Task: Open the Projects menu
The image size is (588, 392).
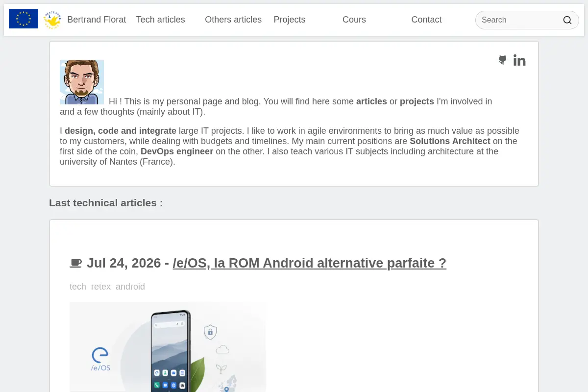Action: click(x=290, y=20)
